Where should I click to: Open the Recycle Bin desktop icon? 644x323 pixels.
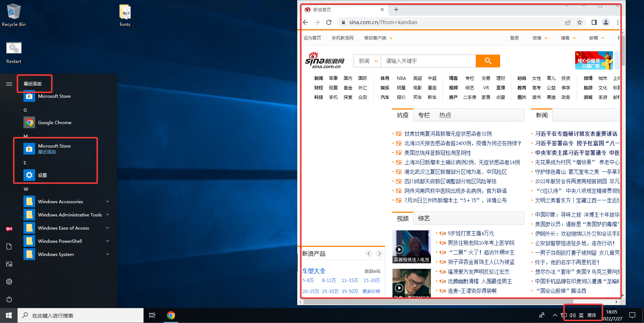tap(14, 15)
